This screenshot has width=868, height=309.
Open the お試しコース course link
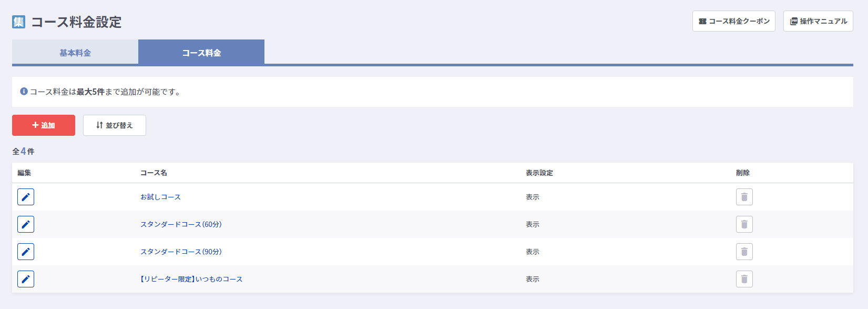[x=160, y=197]
